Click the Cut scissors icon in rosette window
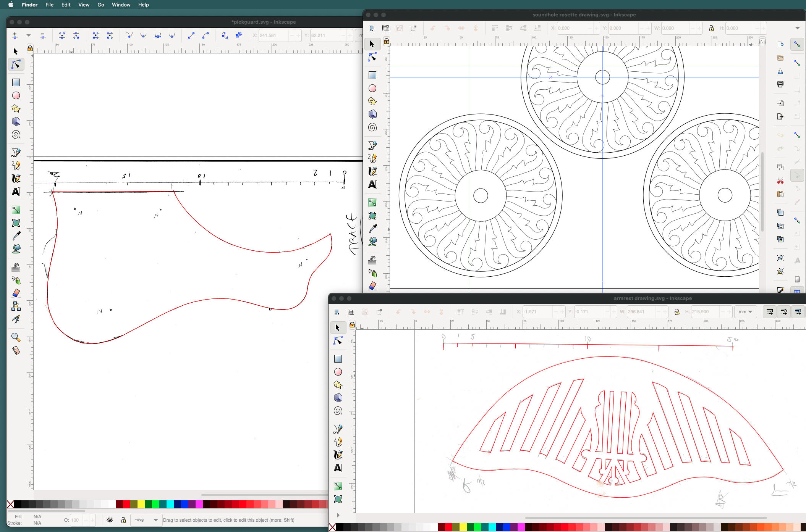The height and width of the screenshot is (532, 806). [x=780, y=181]
